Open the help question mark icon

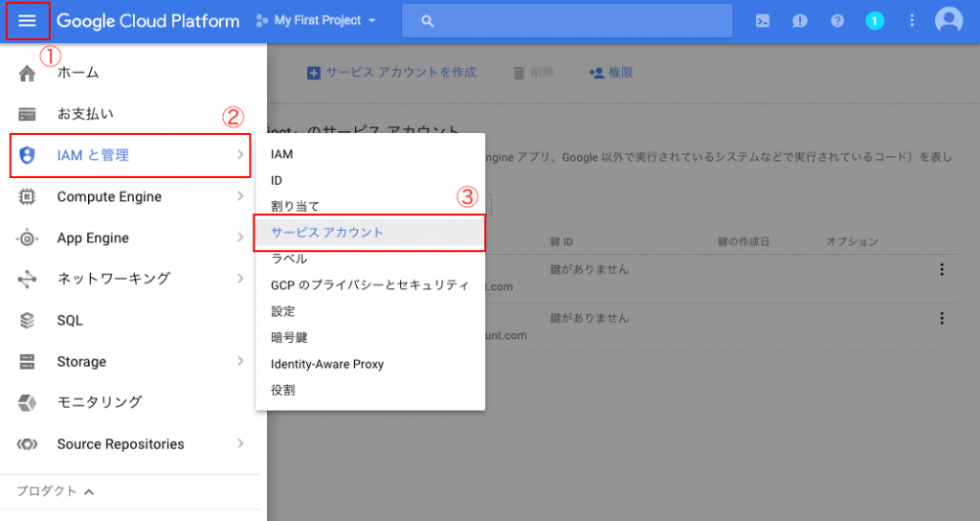point(836,21)
